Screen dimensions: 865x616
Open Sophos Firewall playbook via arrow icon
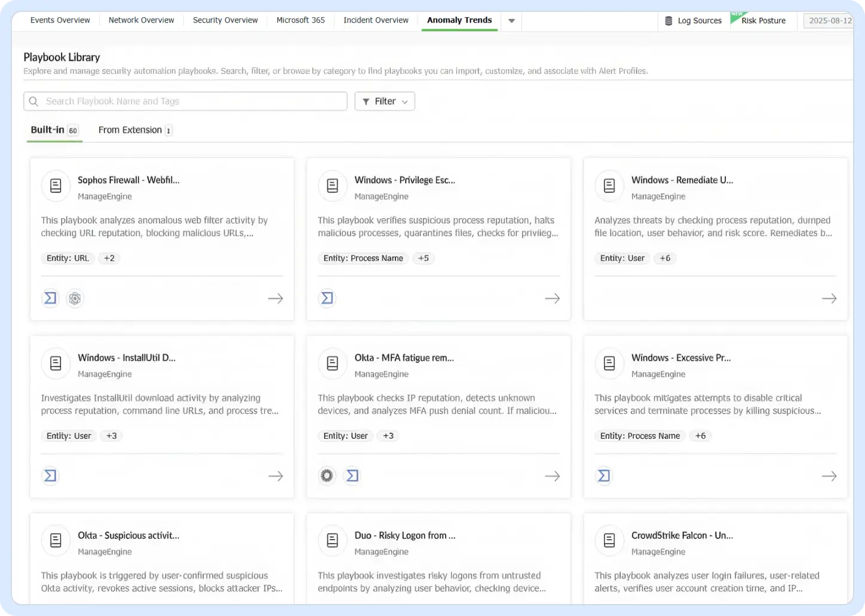[x=275, y=298]
